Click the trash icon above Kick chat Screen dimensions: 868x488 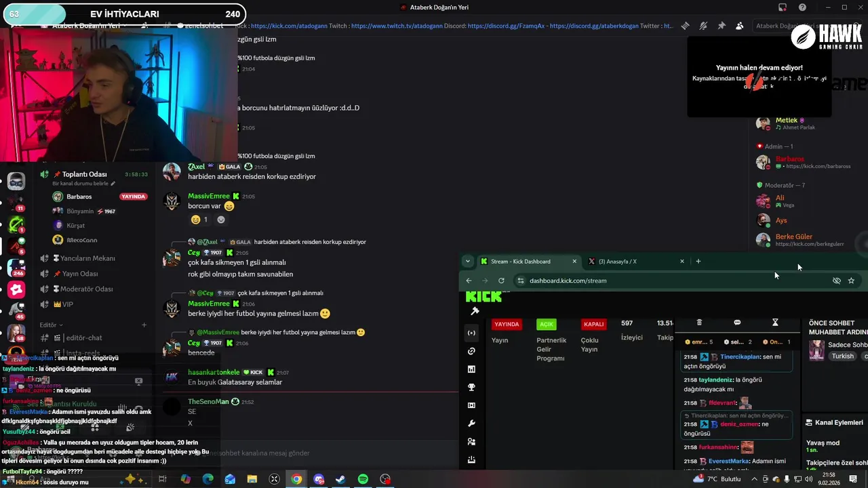[x=699, y=323]
